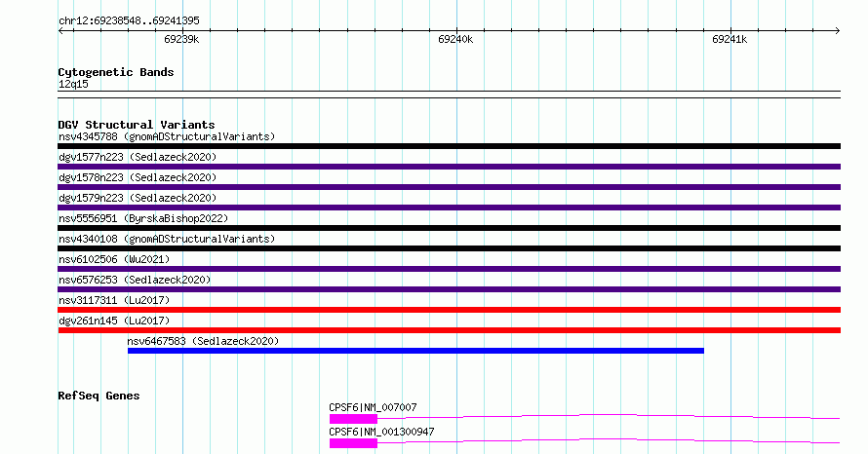868x454 pixels.
Task: Open variant dgv1579n223 (Sedlazeck2020) label
Action: [x=138, y=198]
